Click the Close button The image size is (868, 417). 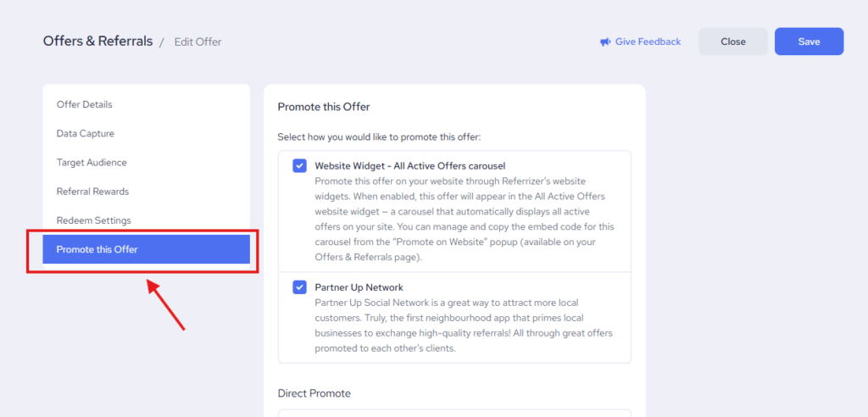coord(732,42)
